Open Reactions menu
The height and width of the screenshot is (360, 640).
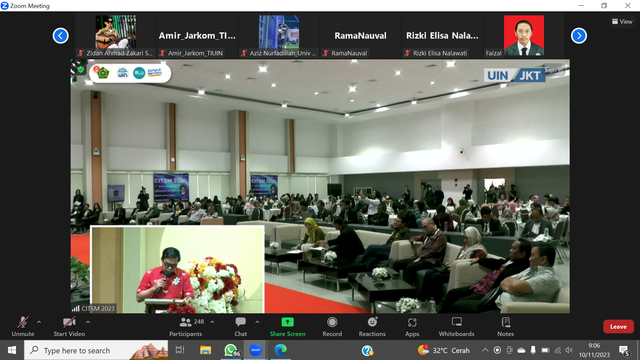pyautogui.click(x=372, y=327)
